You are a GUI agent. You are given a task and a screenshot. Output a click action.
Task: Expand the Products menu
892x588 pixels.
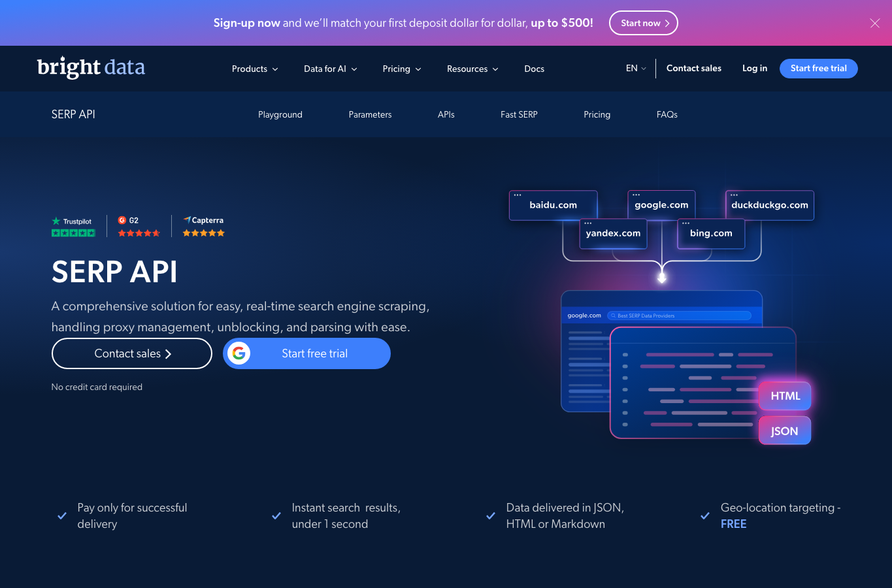[255, 69]
